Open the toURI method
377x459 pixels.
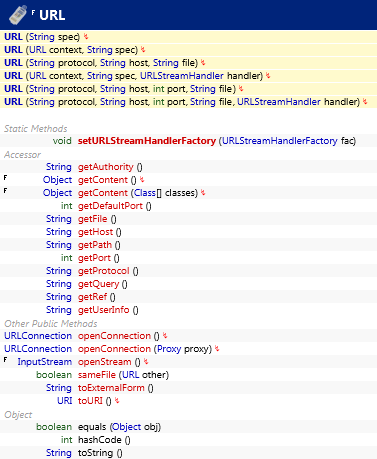click(x=90, y=401)
